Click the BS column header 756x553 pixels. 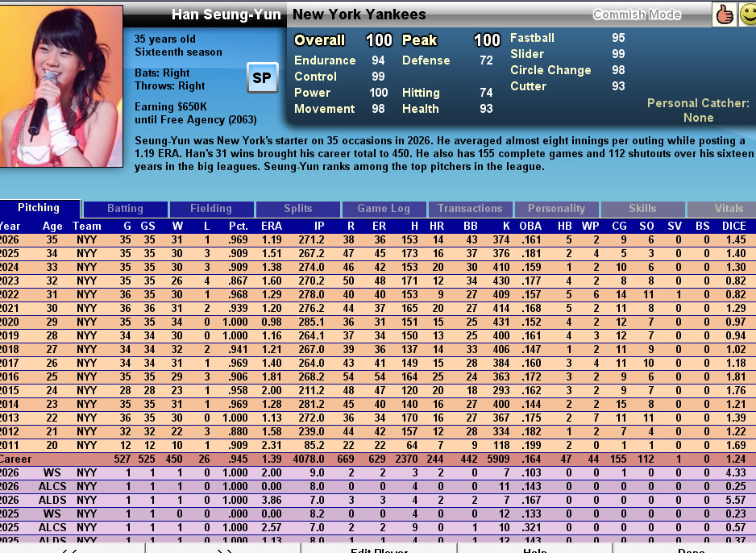coord(703,227)
